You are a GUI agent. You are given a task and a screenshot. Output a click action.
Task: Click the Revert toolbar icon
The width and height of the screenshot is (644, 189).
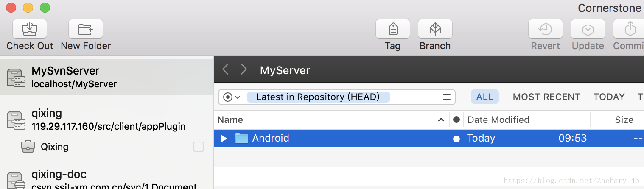(x=546, y=29)
